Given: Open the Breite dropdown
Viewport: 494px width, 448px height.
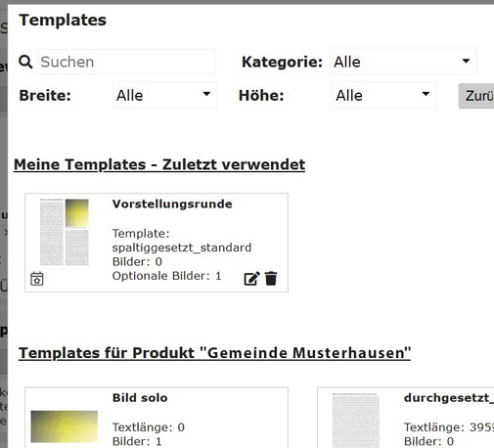Looking at the screenshot, I should coord(164,95).
